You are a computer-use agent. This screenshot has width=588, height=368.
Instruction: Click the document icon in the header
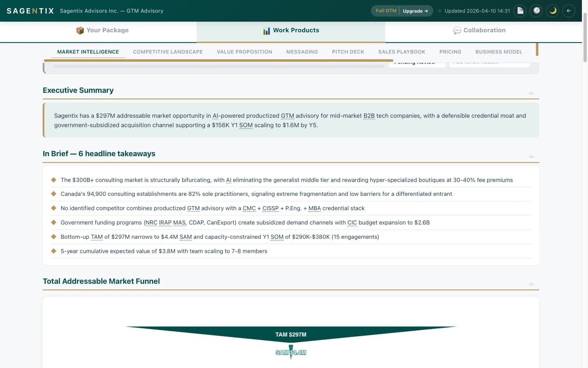(x=520, y=11)
